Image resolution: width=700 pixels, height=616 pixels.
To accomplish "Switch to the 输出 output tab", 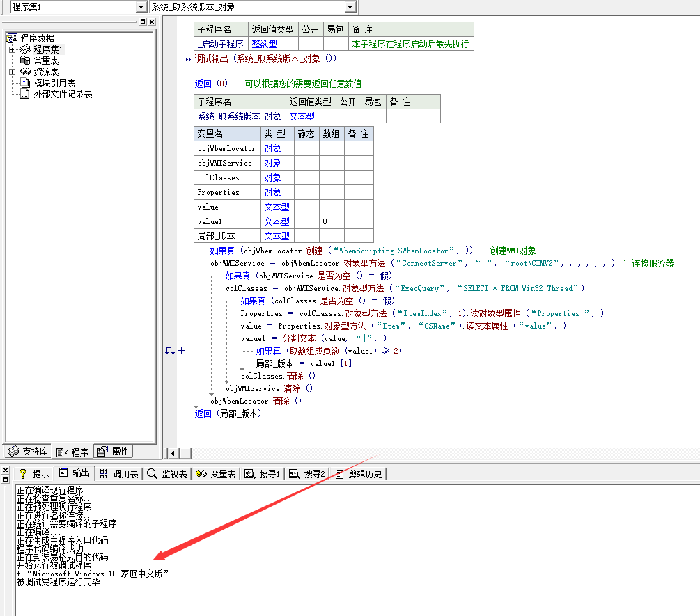I will pyautogui.click(x=74, y=474).
